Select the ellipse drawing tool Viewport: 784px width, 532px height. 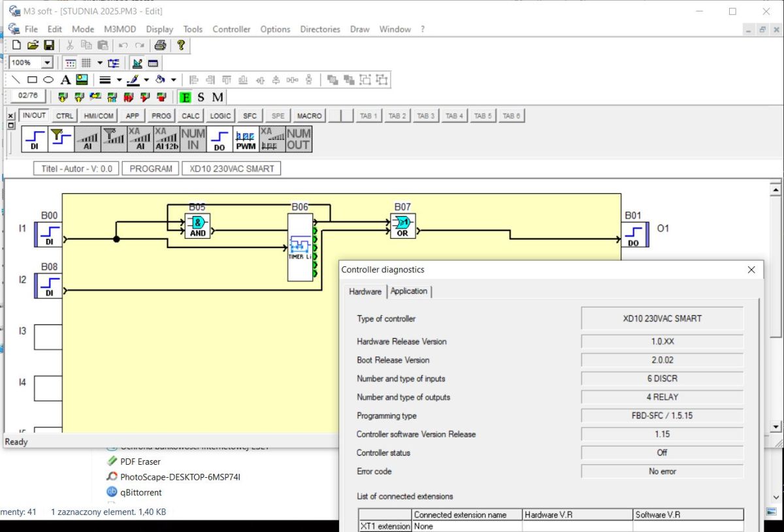tap(48, 80)
